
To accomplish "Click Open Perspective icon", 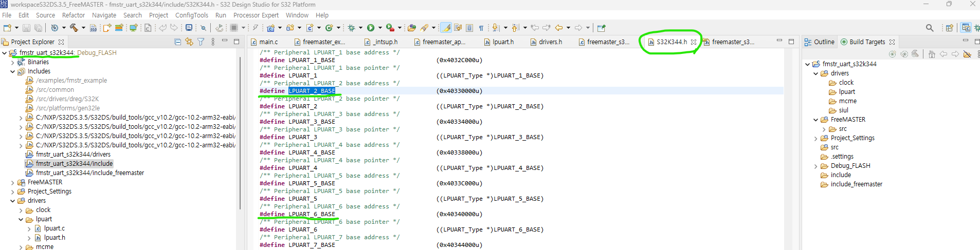I will point(950,28).
